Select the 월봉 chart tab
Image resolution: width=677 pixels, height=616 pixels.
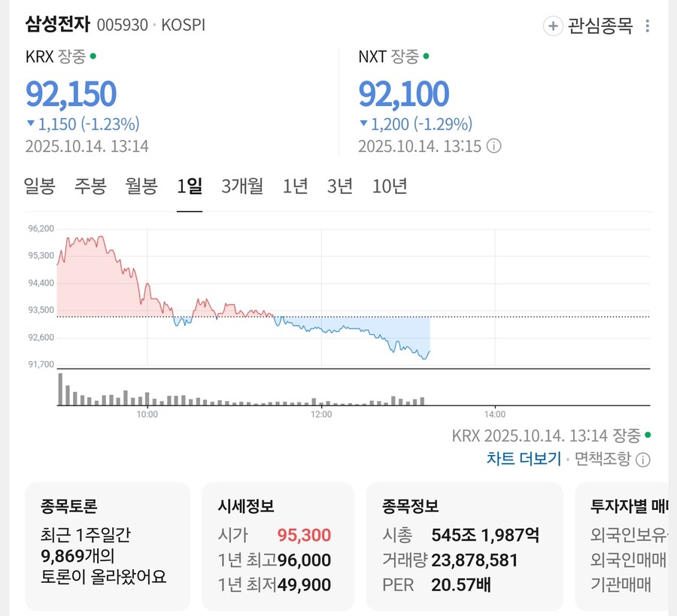pyautogui.click(x=141, y=186)
